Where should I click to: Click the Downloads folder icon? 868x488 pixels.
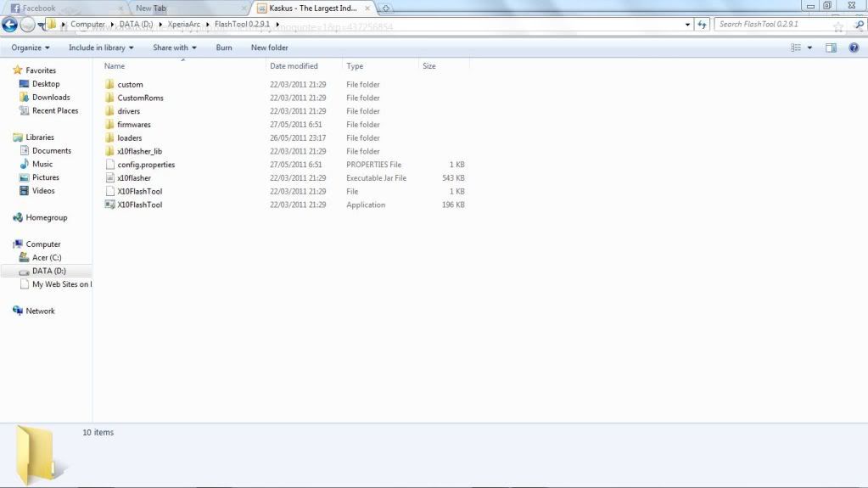(x=24, y=97)
